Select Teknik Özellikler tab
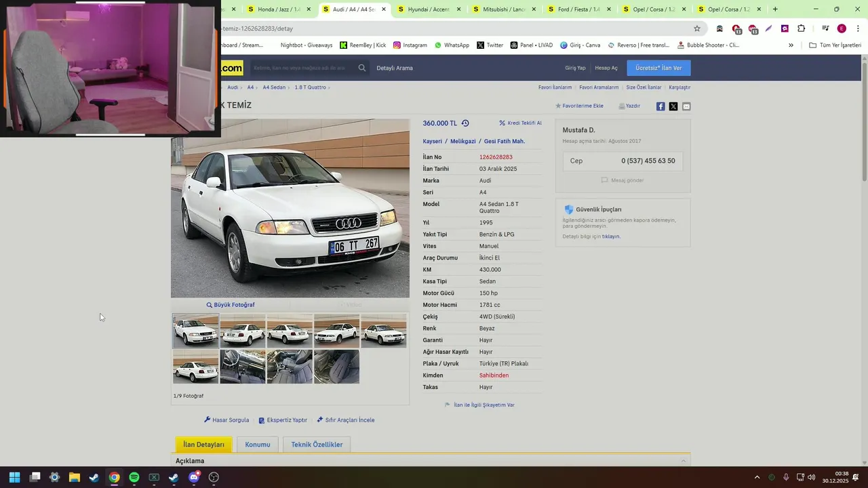This screenshot has height=488, width=868. 317,445
